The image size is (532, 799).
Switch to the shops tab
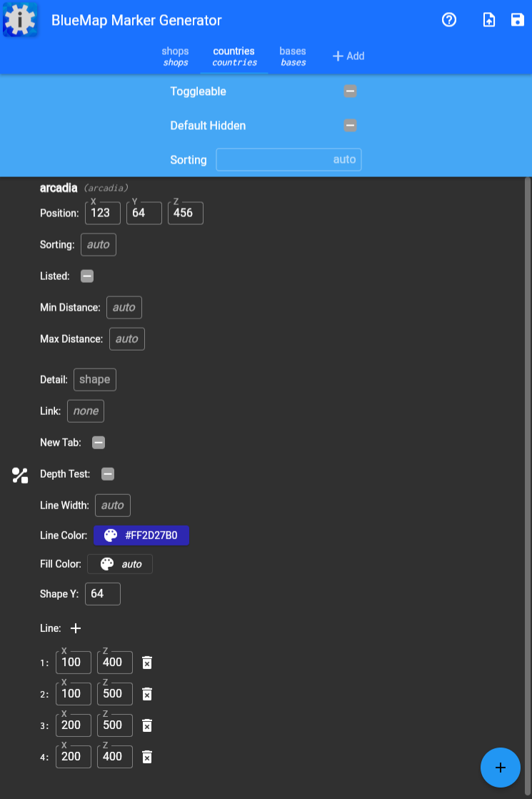point(175,56)
